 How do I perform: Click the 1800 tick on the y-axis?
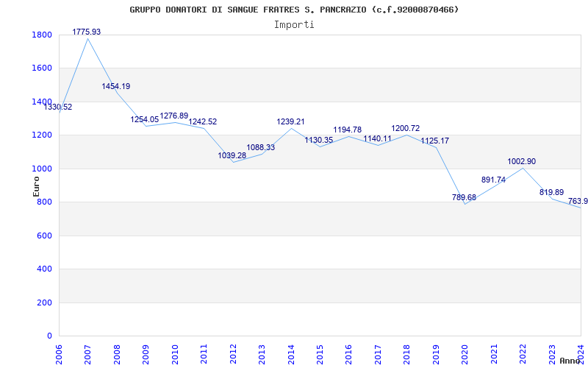42,35
